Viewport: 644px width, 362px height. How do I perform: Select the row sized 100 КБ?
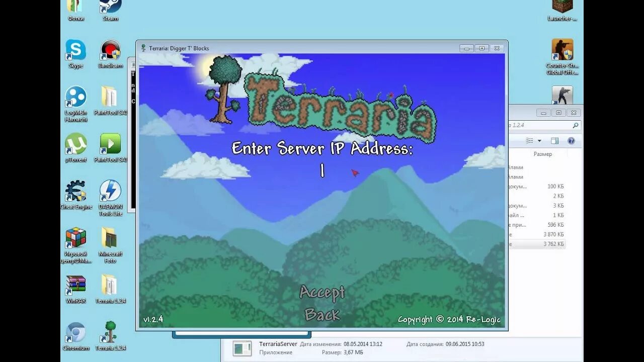[536, 187]
